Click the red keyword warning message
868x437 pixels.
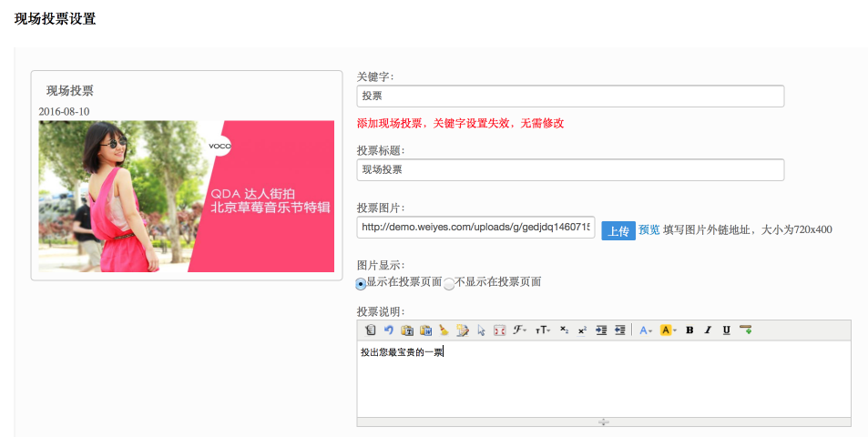coord(461,123)
